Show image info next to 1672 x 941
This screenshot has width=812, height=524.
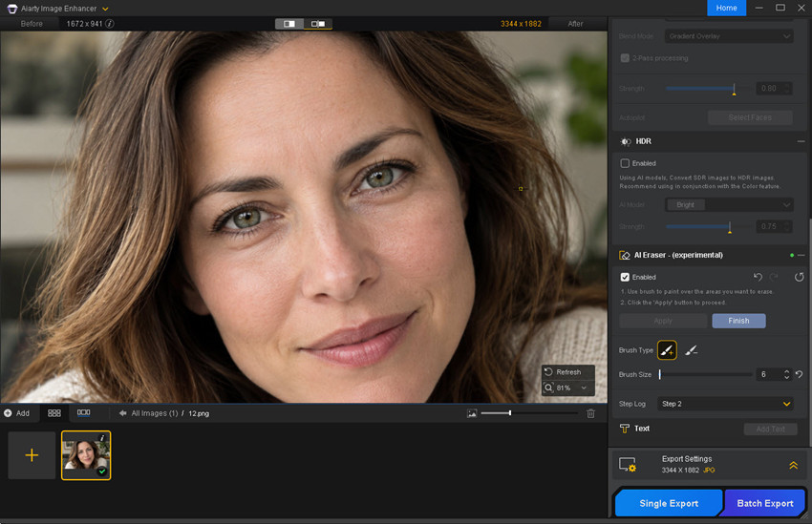point(110,24)
